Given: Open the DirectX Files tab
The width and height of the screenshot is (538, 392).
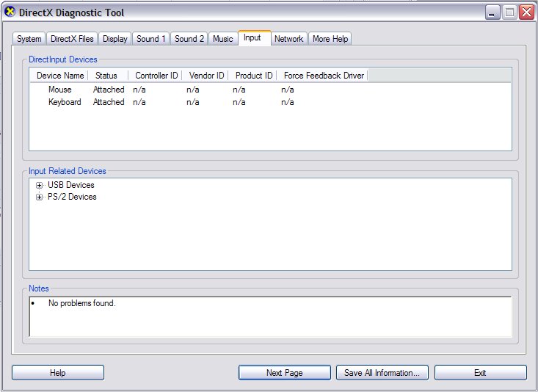Looking at the screenshot, I should (x=72, y=39).
